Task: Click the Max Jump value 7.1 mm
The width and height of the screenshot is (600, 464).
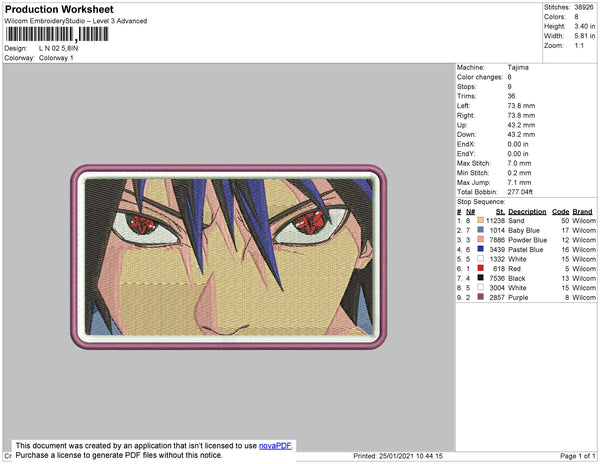Action: click(x=519, y=182)
